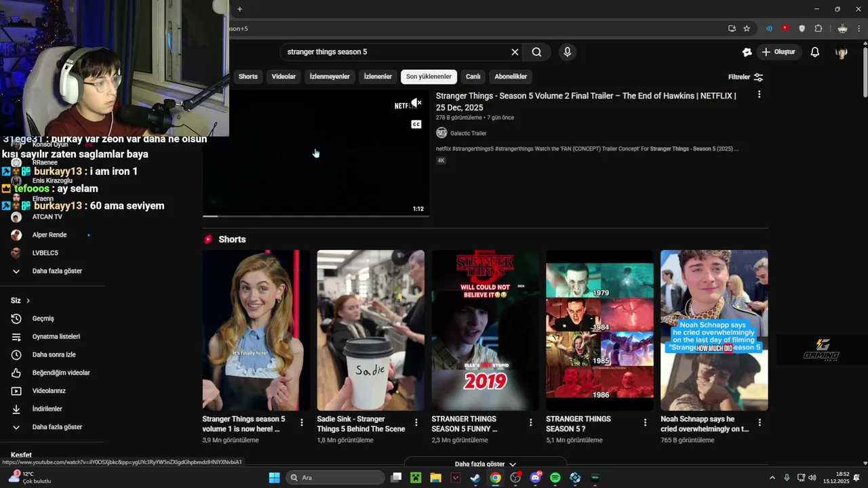Image resolution: width=868 pixels, height=488 pixels.
Task: Open the 1979-1986 collage short thumbnail
Action: (599, 330)
